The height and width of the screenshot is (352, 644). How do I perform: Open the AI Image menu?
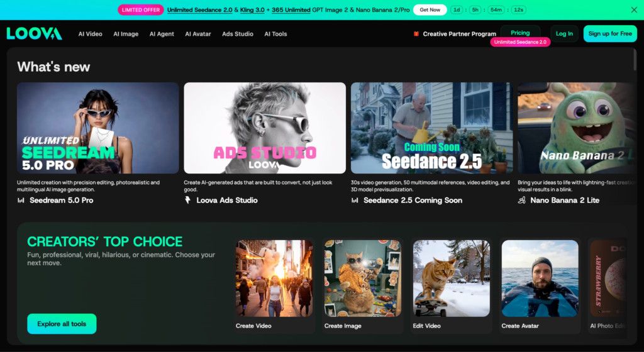(x=126, y=34)
